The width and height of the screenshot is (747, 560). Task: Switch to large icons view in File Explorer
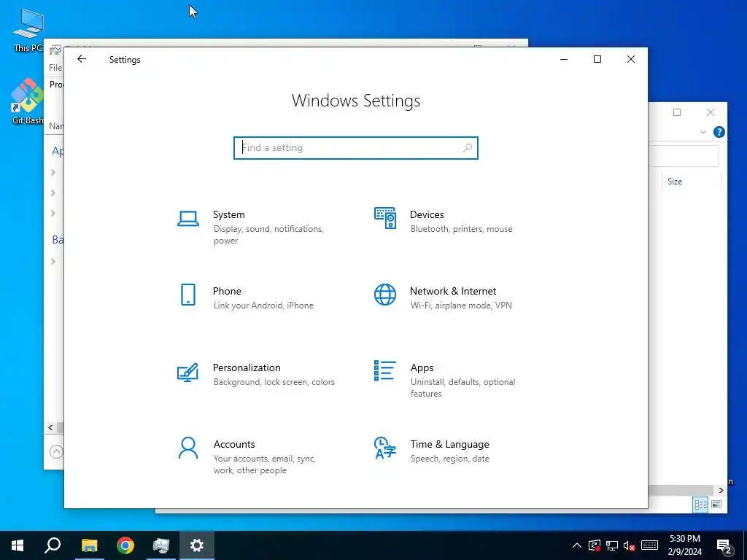tap(716, 505)
